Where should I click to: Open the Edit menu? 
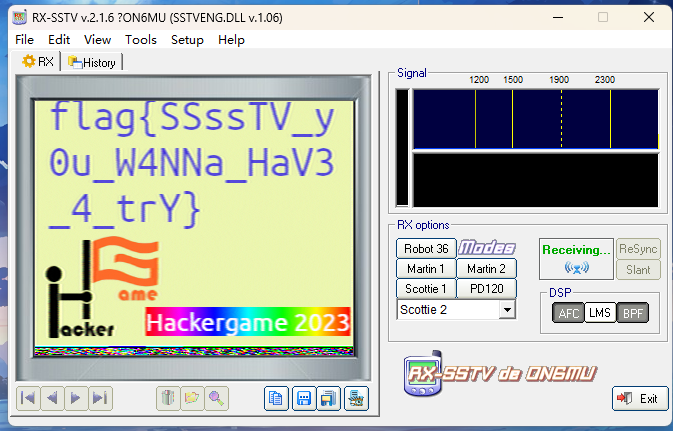pyautogui.click(x=59, y=40)
